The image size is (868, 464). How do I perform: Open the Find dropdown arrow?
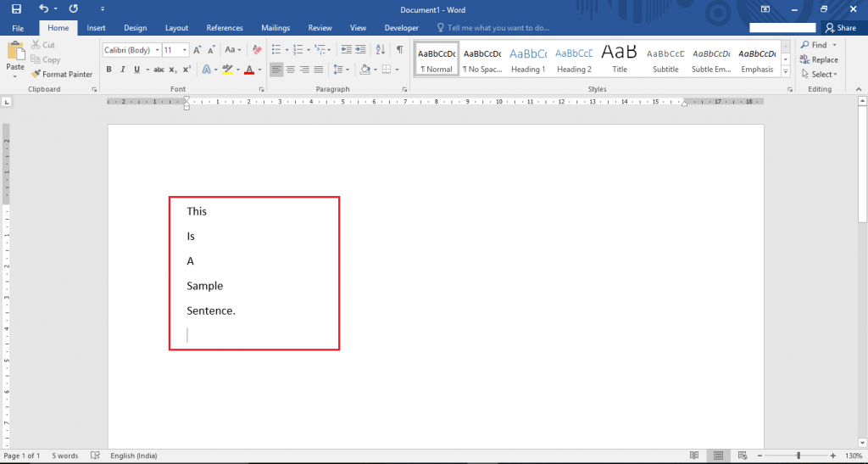[x=835, y=45]
